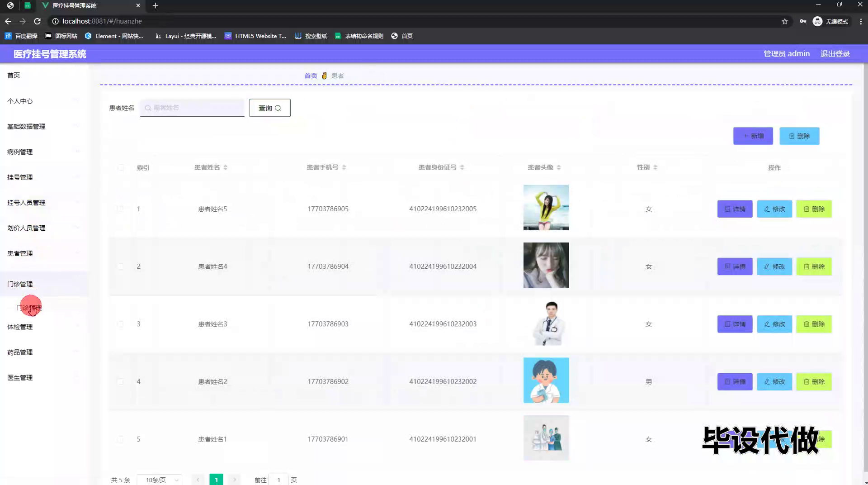
Task: Toggle select-all checkbox in table header
Action: [121, 168]
